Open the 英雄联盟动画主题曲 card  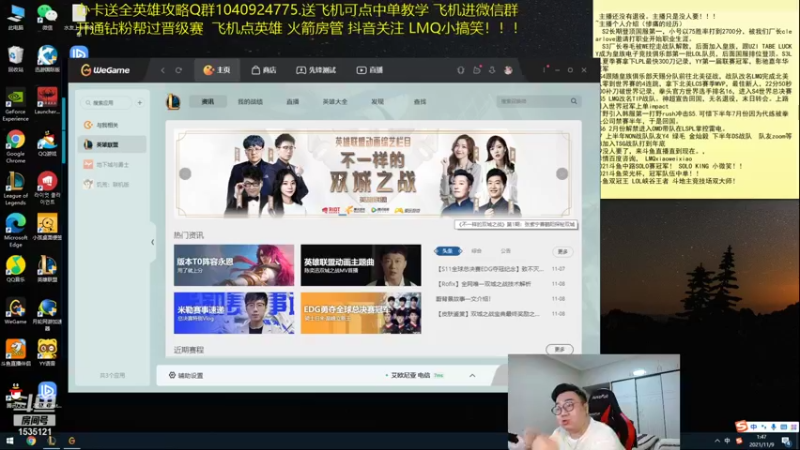point(361,265)
